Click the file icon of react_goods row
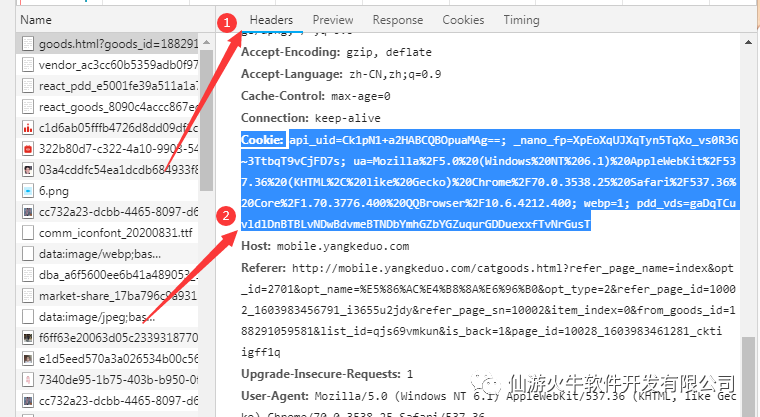This screenshot has height=417, width=760. pyautogui.click(x=28, y=107)
